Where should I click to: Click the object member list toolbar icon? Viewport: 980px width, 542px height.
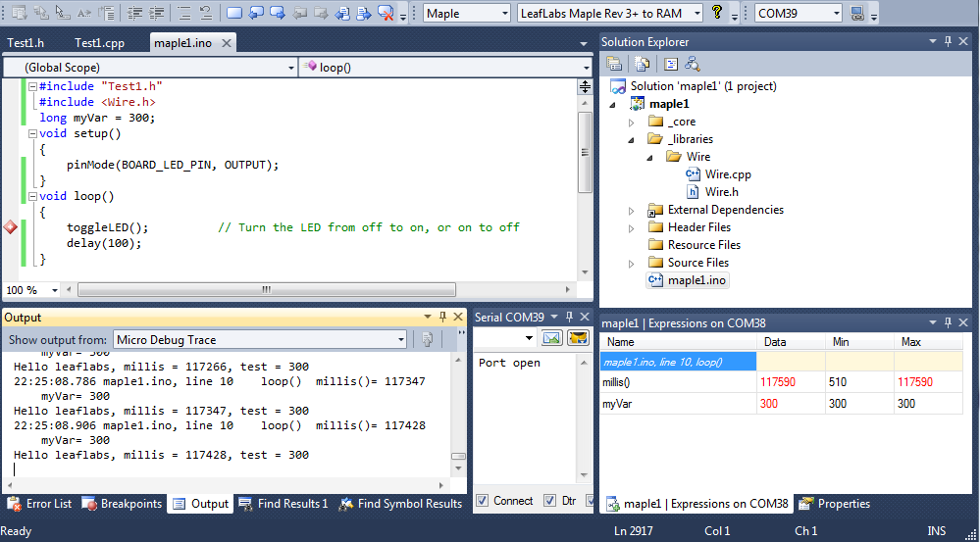click(x=20, y=12)
